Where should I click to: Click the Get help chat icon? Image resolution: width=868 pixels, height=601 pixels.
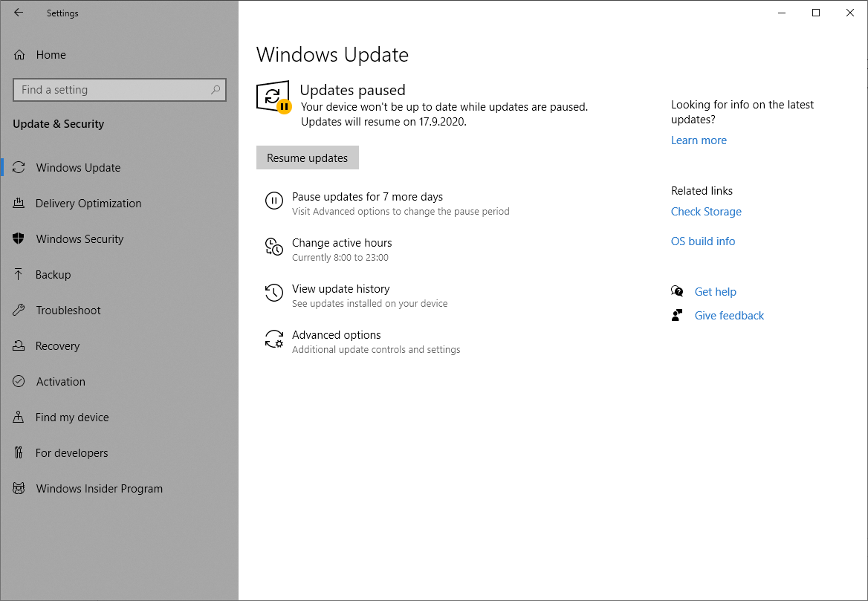(x=677, y=291)
